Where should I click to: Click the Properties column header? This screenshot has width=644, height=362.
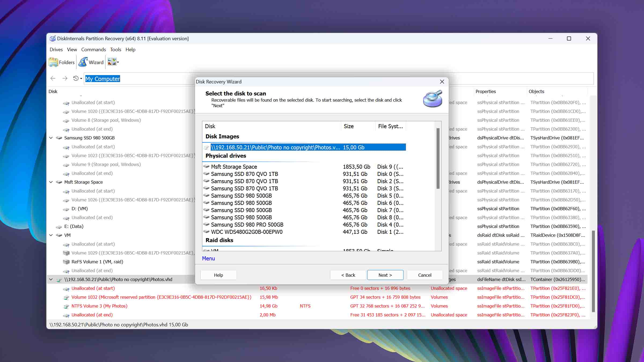(x=486, y=91)
